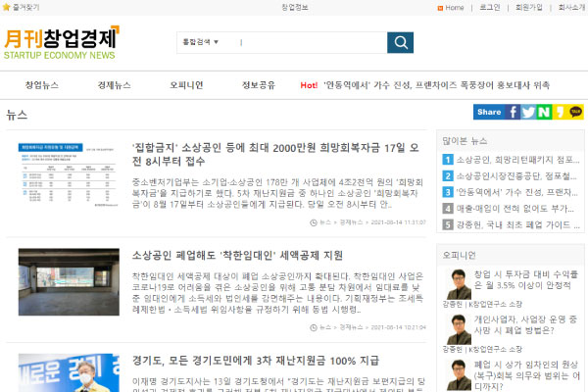
Task: Share via KakaoStory yellow icon
Action: (x=560, y=112)
